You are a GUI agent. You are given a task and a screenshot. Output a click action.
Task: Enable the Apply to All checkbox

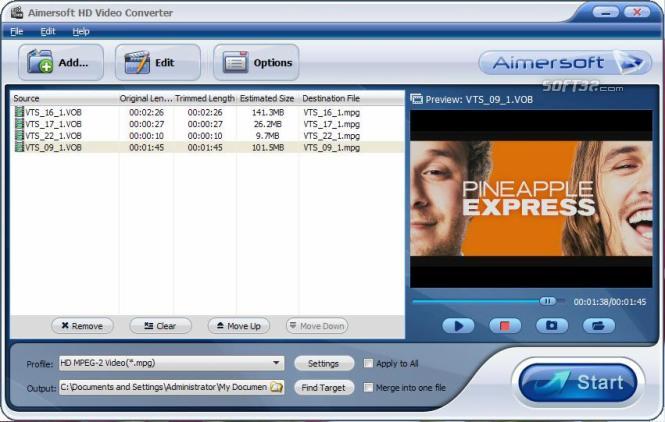click(x=368, y=363)
